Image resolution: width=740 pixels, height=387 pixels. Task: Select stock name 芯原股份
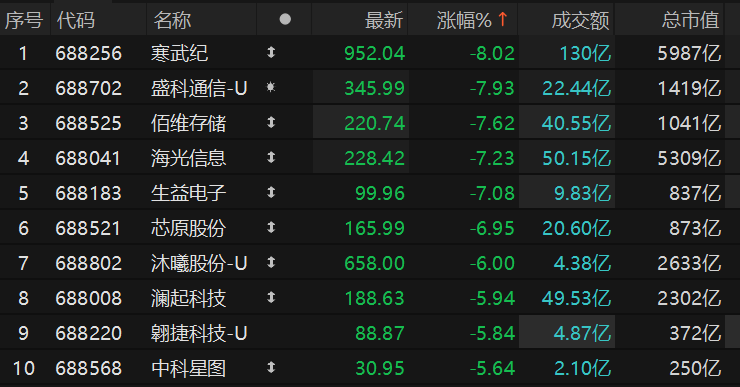point(189,228)
